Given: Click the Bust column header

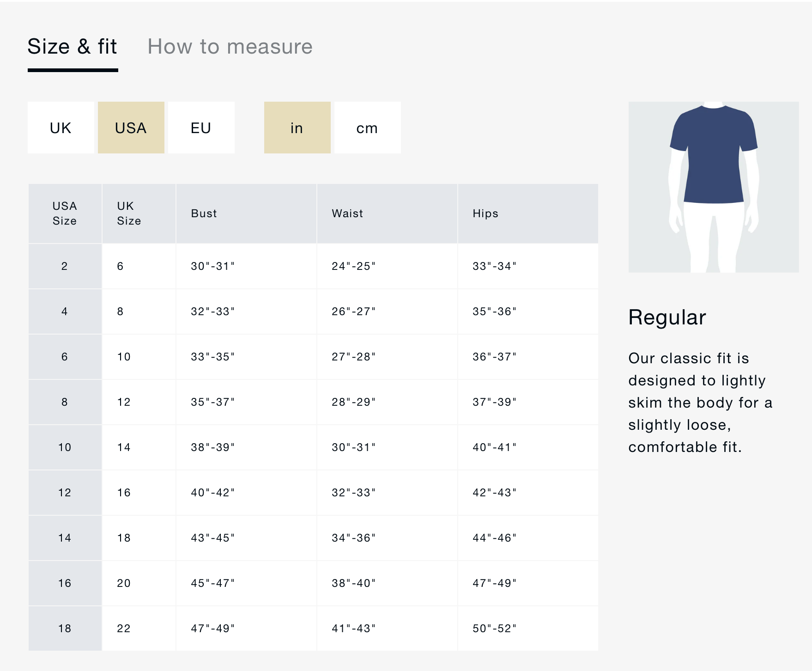Looking at the screenshot, I should pos(204,213).
